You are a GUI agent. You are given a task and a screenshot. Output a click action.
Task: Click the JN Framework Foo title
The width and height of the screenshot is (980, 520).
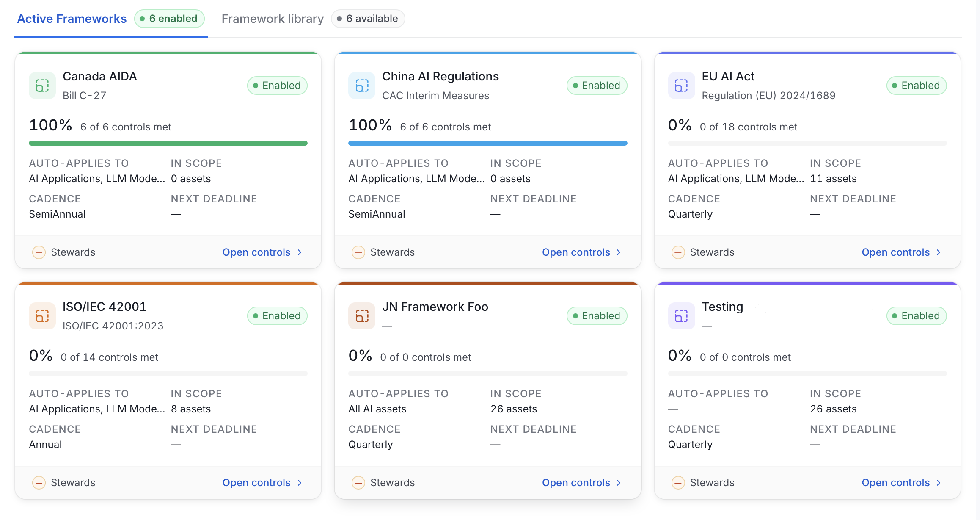click(435, 307)
